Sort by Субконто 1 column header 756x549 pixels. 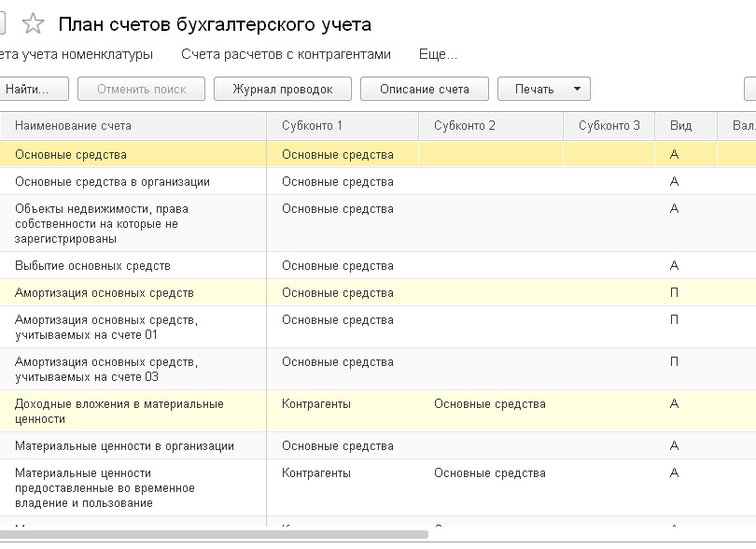click(343, 126)
